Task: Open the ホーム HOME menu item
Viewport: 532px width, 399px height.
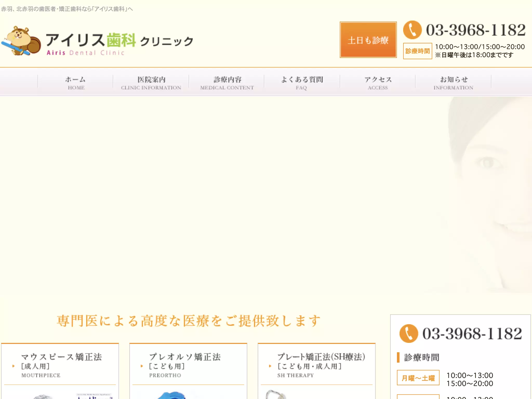Action: click(x=75, y=83)
